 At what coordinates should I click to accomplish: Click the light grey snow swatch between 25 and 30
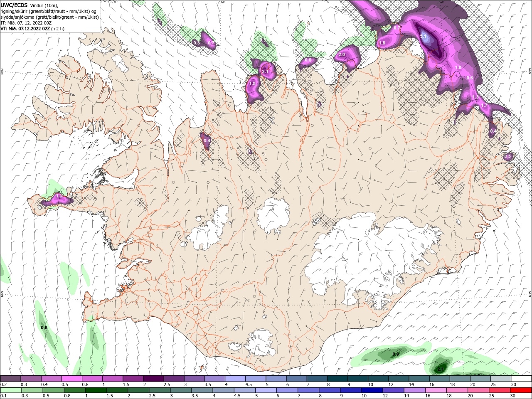pos(501,379)
